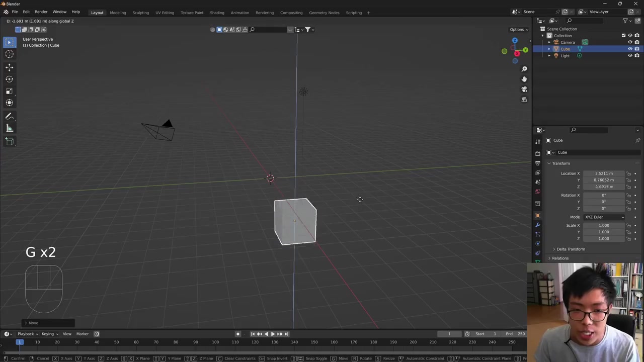
Task: Open the Keying popover in timeline
Action: 49,334
